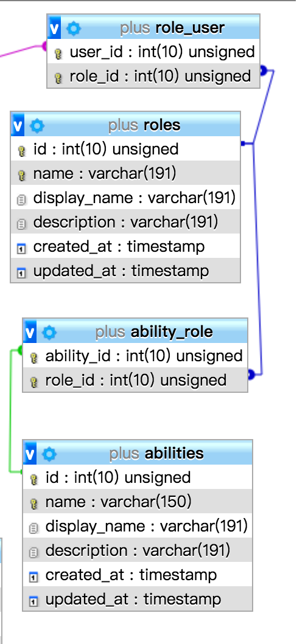The image size is (308, 644).
Task: Click text-type icon beside abilities description
Action: pyautogui.click(x=33, y=552)
